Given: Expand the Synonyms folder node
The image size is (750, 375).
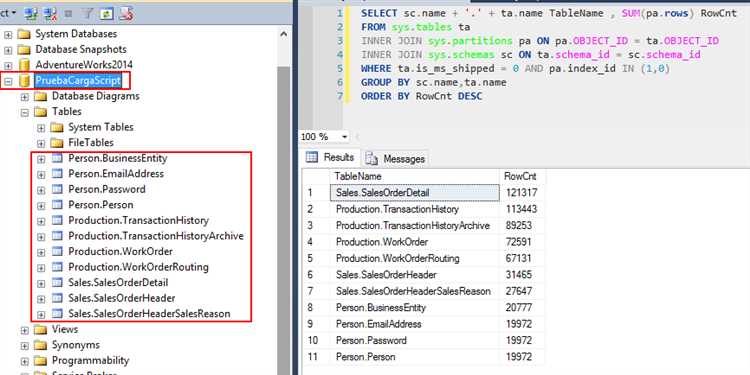Looking at the screenshot, I should [x=25, y=346].
